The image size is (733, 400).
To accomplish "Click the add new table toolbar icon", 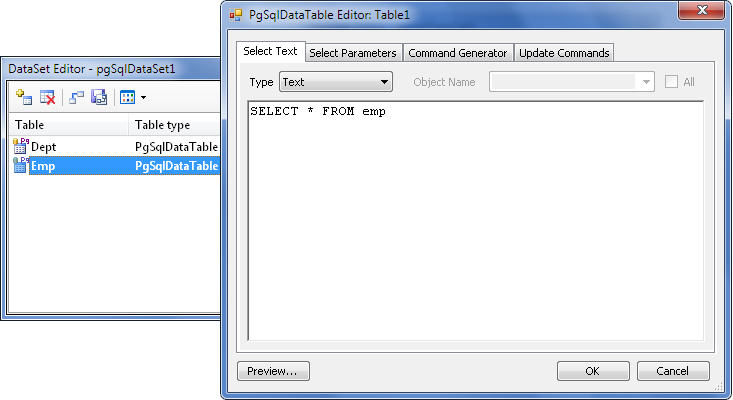I will (23, 97).
